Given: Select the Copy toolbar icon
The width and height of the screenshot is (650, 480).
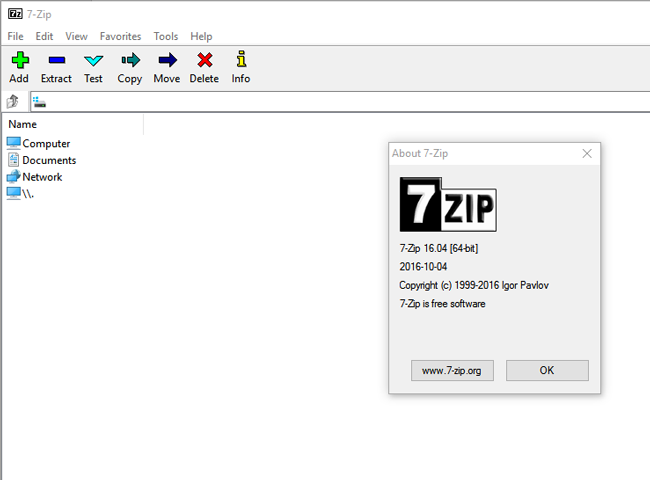Looking at the screenshot, I should (129, 60).
